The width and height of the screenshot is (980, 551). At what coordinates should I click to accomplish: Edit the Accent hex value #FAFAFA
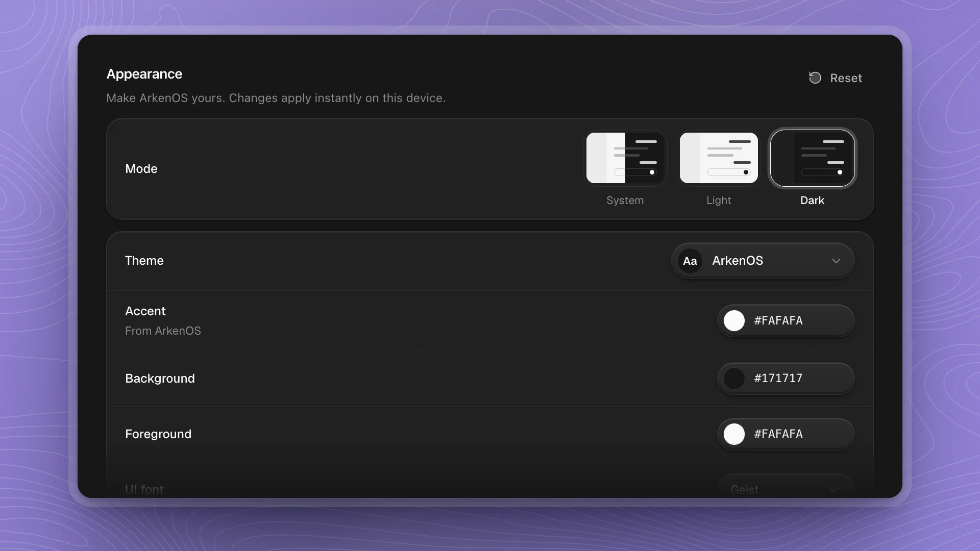(x=778, y=320)
